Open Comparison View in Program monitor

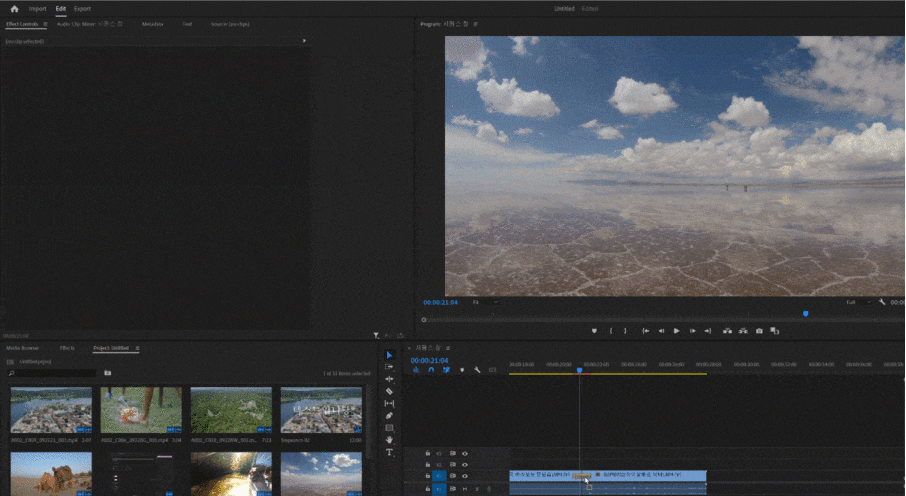(775, 331)
